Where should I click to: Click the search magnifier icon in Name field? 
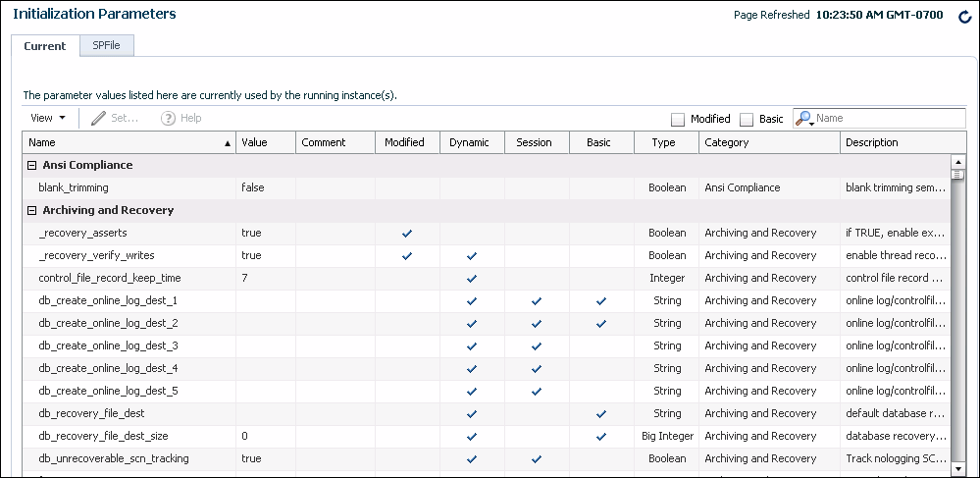[x=804, y=119]
